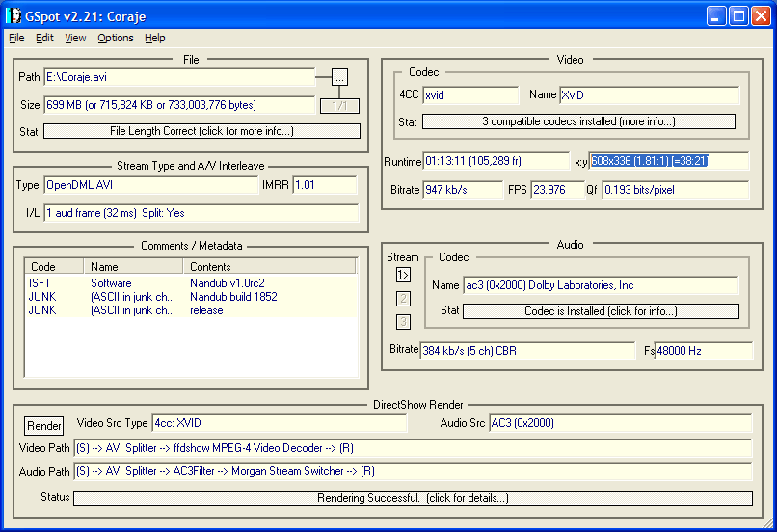
Task: Close the GSpot window
Action: [x=761, y=16]
